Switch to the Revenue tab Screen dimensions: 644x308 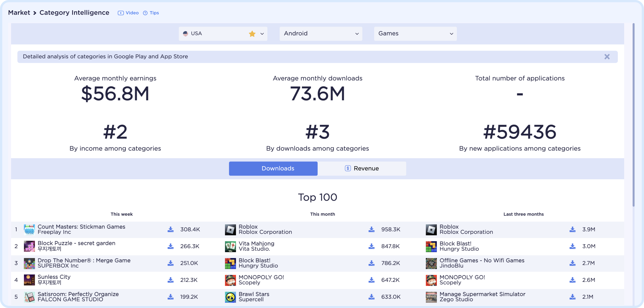[362, 168]
